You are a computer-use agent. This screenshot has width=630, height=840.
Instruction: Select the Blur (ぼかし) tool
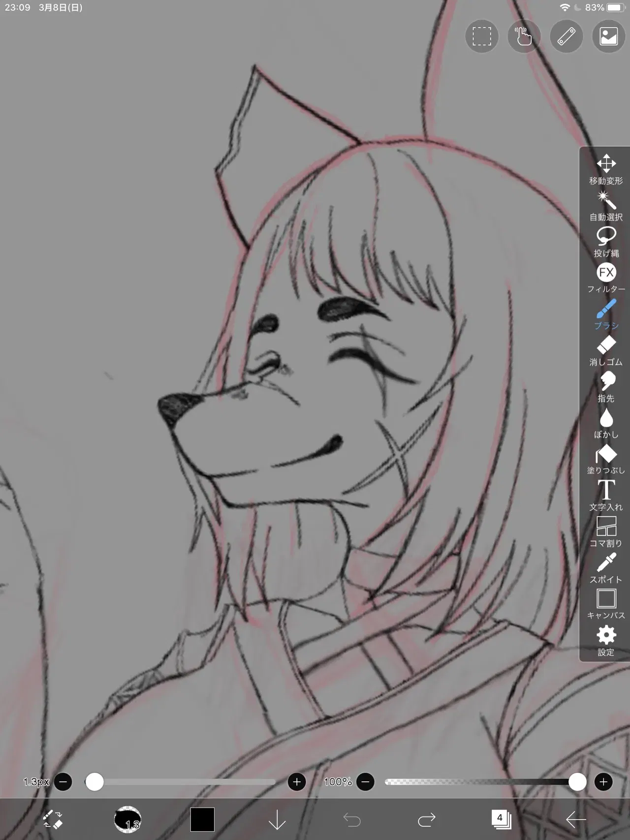pyautogui.click(x=606, y=423)
